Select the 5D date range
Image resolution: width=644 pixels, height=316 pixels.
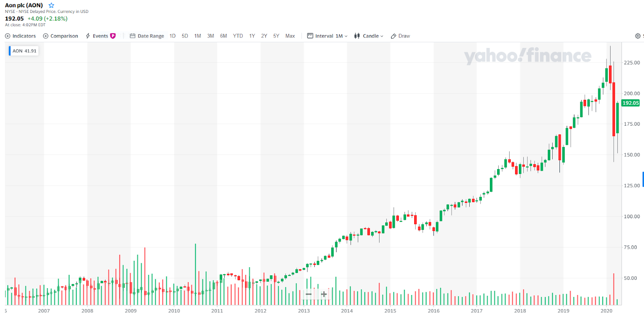185,36
